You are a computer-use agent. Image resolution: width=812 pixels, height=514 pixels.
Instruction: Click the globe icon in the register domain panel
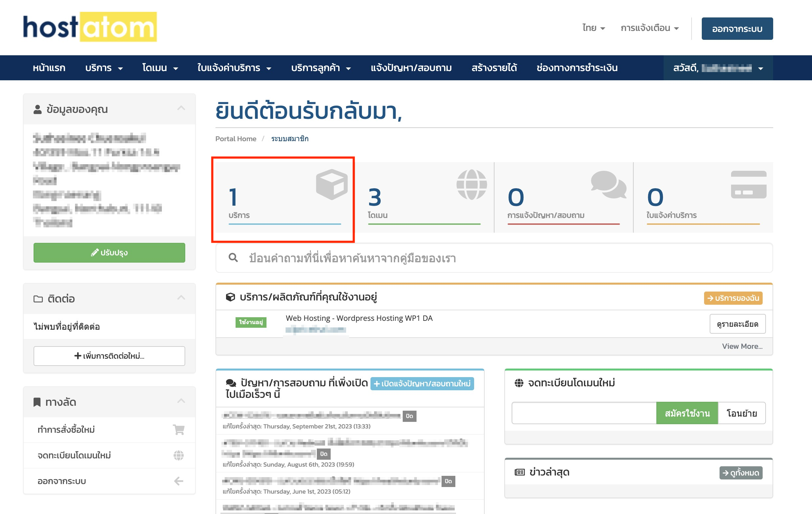click(519, 383)
